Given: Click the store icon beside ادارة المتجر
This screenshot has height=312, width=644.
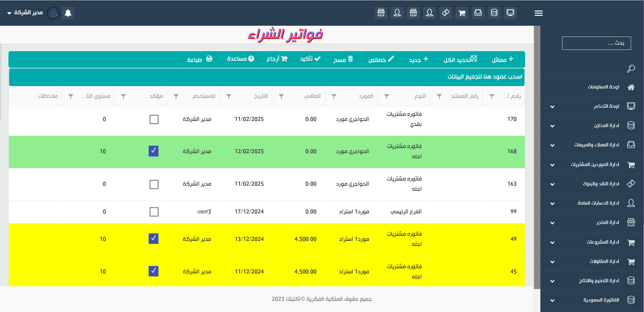Looking at the screenshot, I should pyautogui.click(x=631, y=222).
